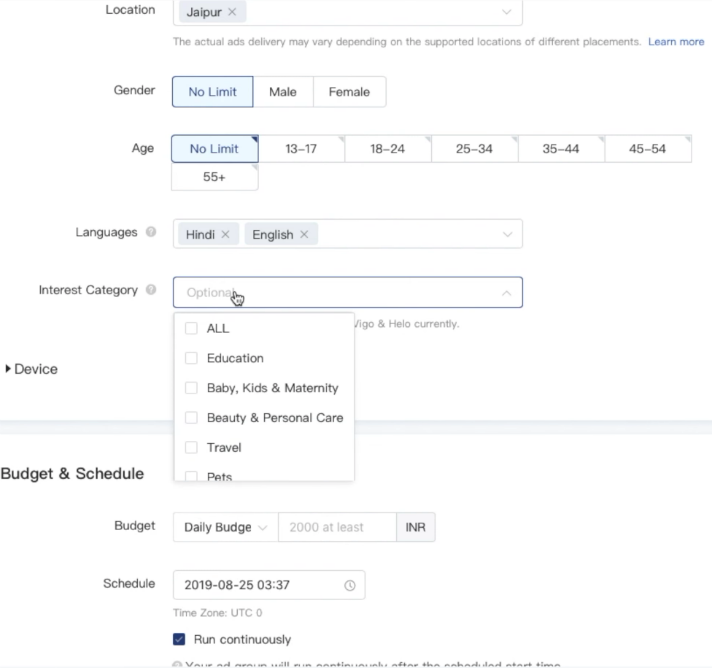Enable the Beauty & Personal Care checkbox
Screen dimensions: 712x668
click(191, 418)
